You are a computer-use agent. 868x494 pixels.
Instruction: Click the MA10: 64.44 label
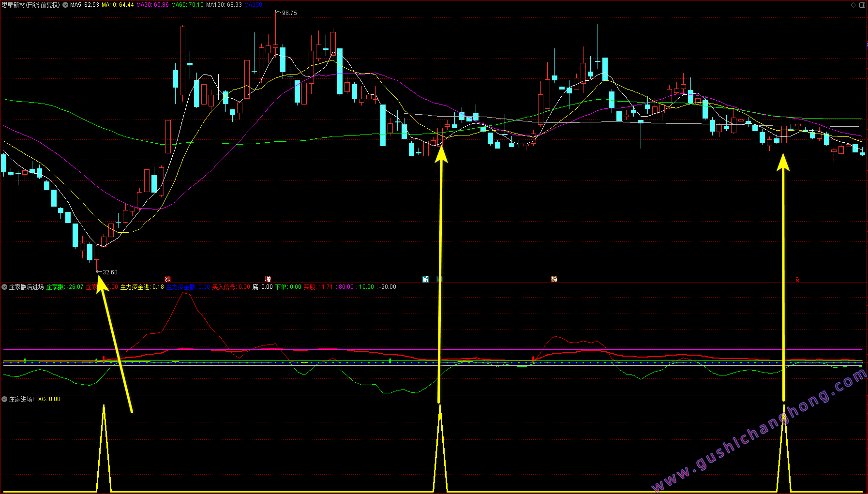tap(118, 5)
